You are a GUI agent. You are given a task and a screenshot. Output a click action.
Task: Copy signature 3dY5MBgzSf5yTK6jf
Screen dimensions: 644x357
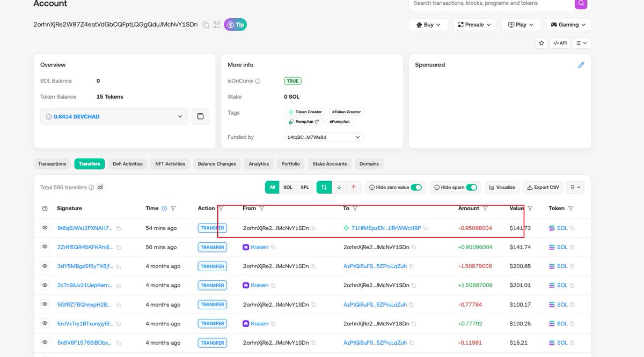click(119, 266)
